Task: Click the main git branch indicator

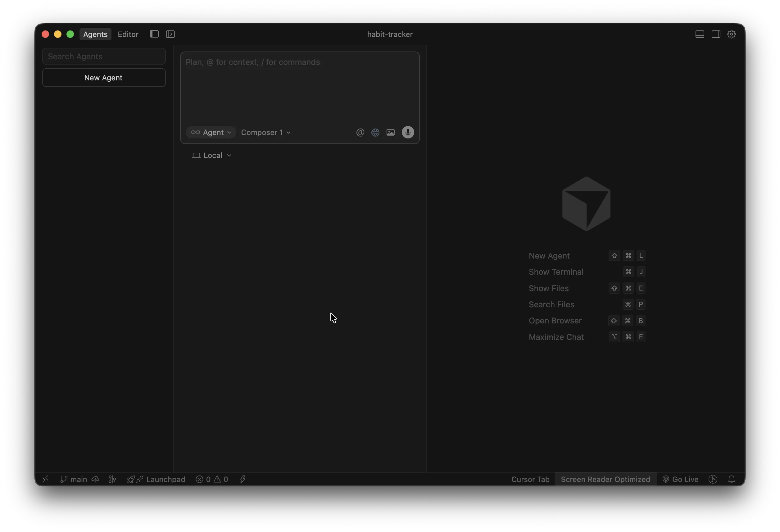Action: (74, 479)
